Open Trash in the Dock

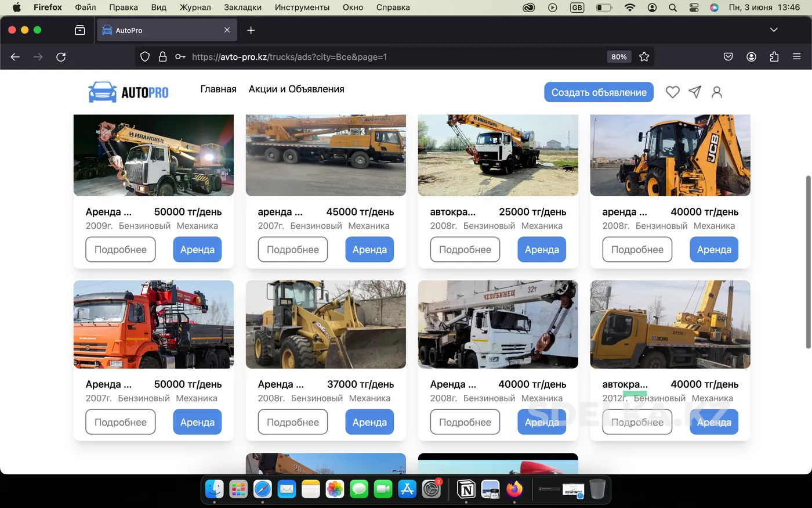(597, 489)
